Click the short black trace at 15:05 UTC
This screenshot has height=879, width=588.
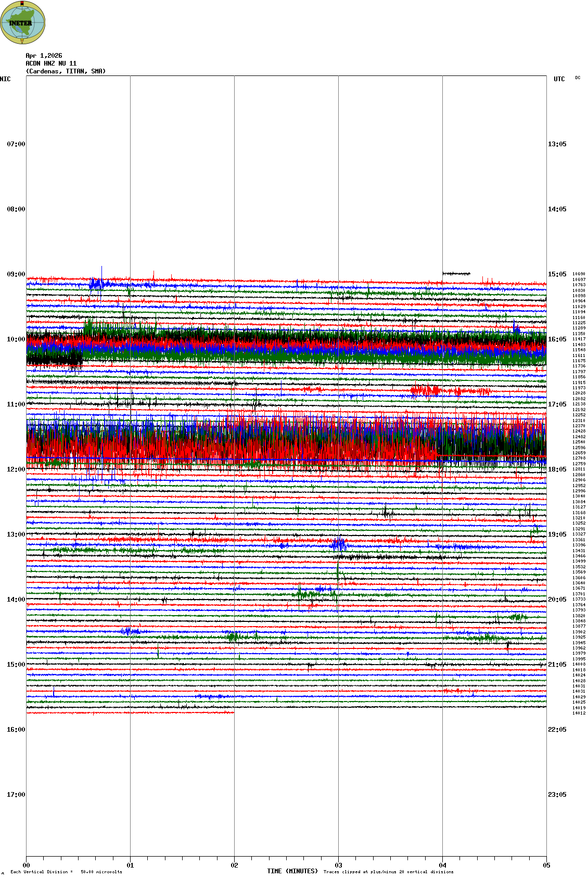pyautogui.click(x=456, y=273)
